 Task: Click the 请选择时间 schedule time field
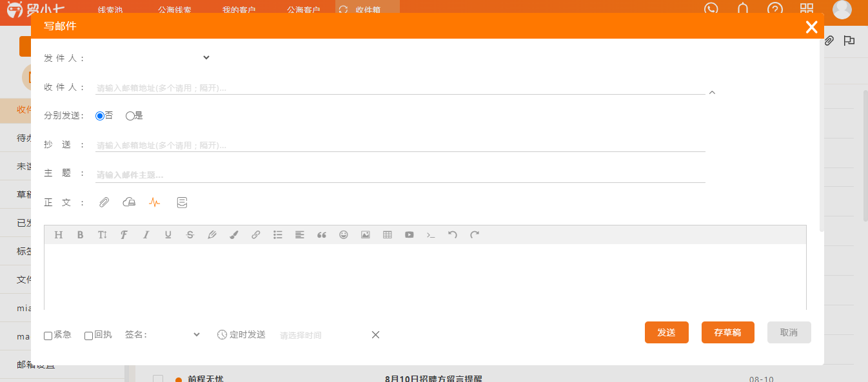tap(322, 335)
